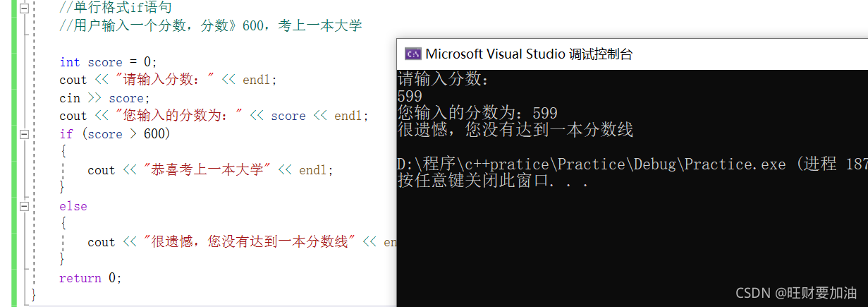868x307 pixels.
Task: Click the if (score > 600) condition
Action: pos(115,133)
